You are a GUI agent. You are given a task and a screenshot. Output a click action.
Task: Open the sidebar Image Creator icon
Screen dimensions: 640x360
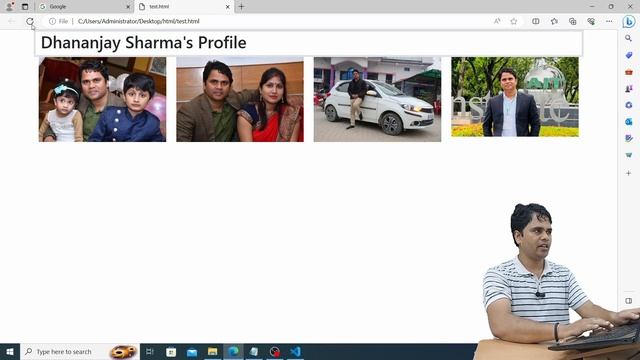629,138
